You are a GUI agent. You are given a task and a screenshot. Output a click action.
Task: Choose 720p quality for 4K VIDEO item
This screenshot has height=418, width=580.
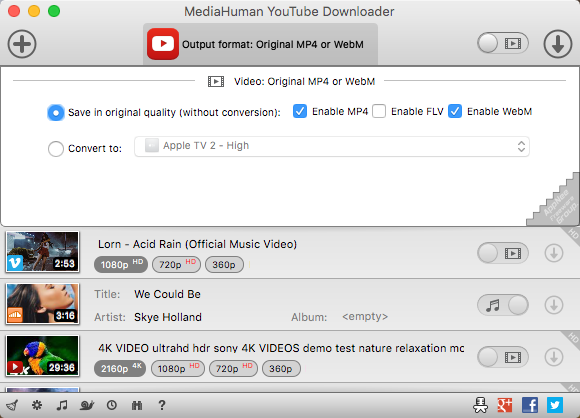tap(233, 368)
